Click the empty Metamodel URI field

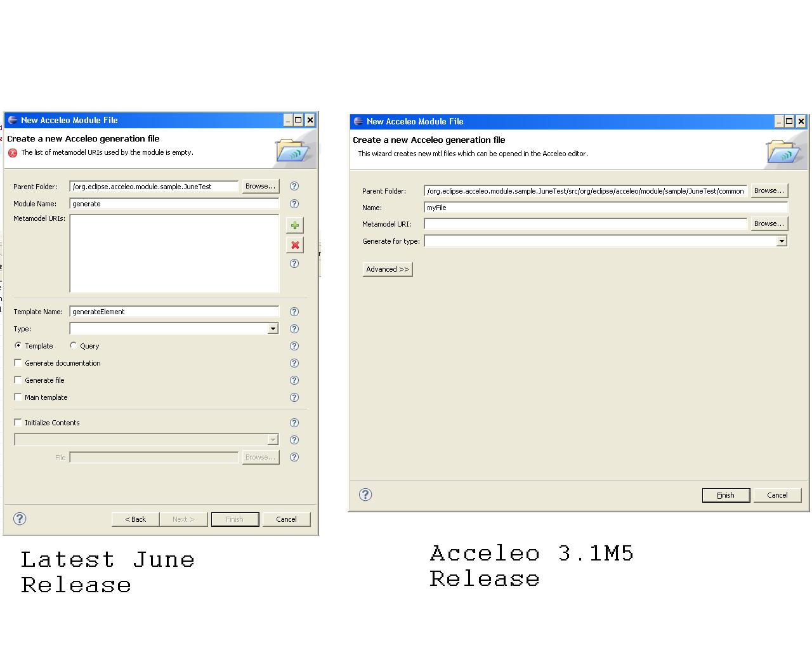(586, 224)
